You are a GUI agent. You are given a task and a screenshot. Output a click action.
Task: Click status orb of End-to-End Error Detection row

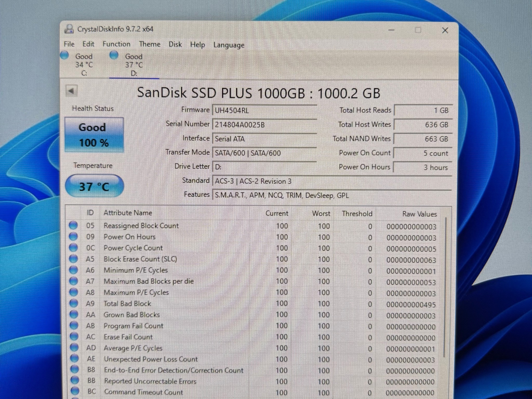tap(75, 369)
